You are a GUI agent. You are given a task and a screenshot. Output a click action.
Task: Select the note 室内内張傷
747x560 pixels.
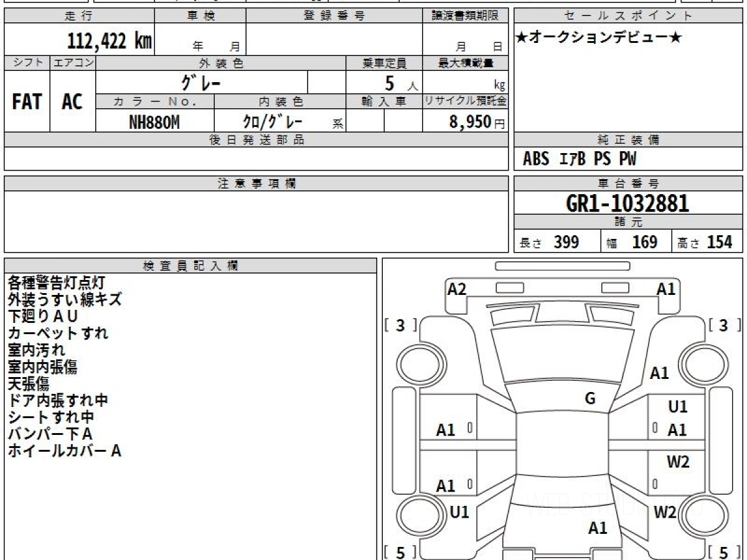click(x=42, y=366)
